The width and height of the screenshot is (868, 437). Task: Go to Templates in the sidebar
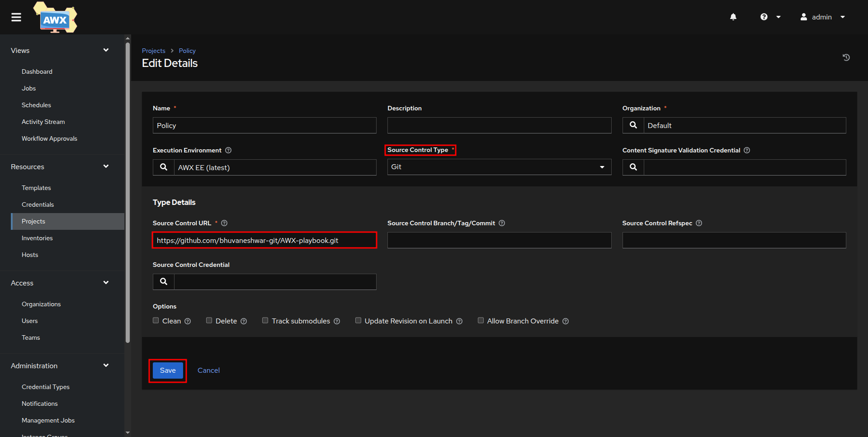[x=36, y=188]
